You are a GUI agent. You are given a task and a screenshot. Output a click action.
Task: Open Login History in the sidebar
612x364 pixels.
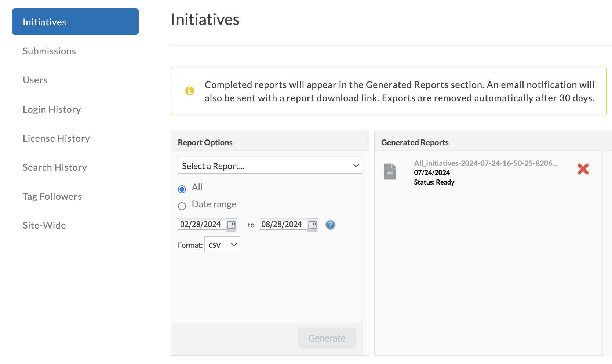(52, 109)
